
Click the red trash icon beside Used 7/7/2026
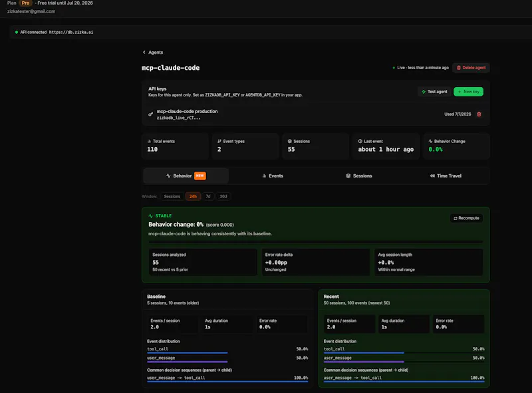pyautogui.click(x=479, y=114)
